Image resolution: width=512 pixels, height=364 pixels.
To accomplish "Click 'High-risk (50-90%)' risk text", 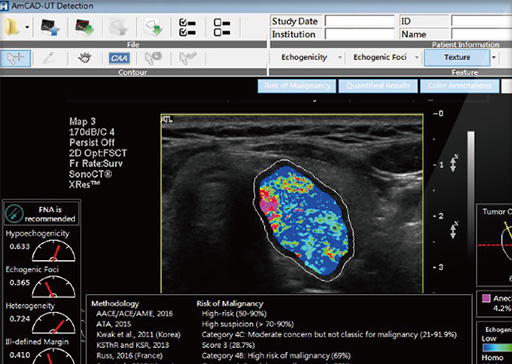I will pos(234,314).
